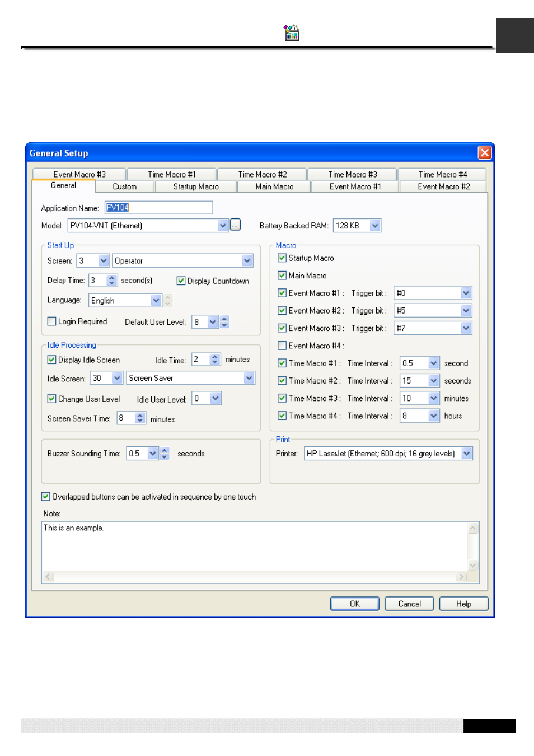534x756 pixels.
Task: Open Event Macro #2 trigger bit dropdown
Action: pyautogui.click(x=466, y=310)
